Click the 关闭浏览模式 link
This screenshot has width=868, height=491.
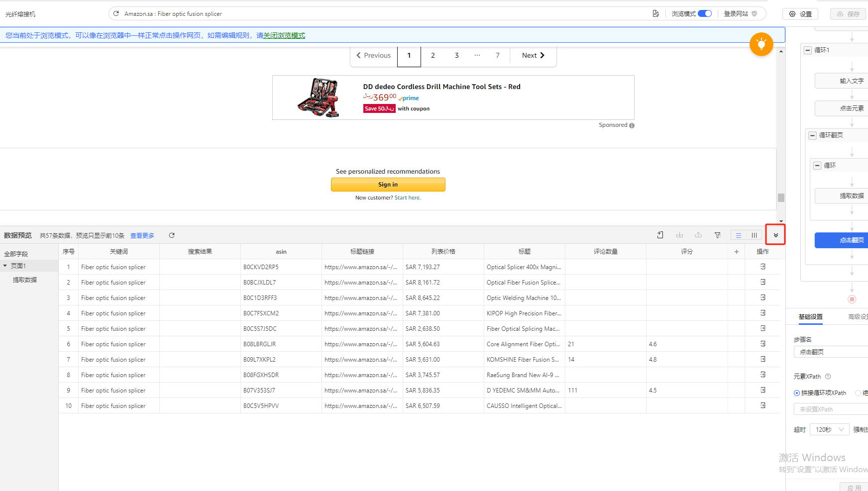(284, 35)
